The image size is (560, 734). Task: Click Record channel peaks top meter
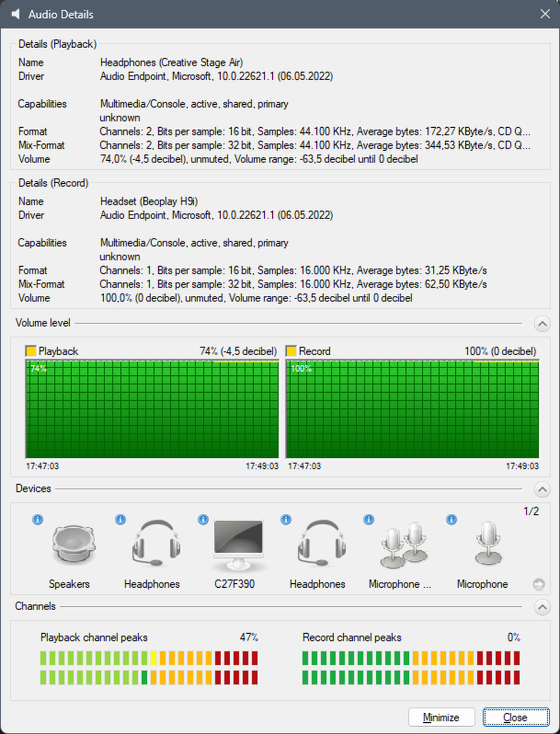click(x=411, y=658)
